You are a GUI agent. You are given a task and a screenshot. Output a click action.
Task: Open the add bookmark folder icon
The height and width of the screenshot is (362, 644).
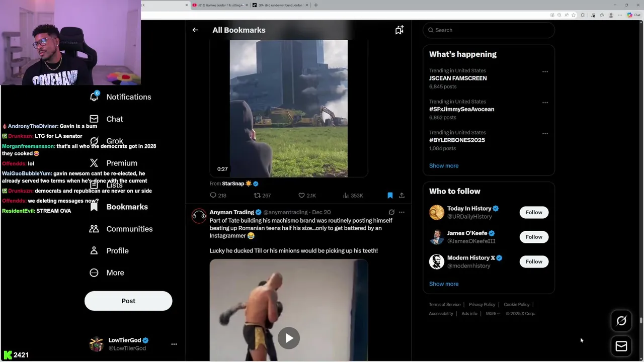click(399, 30)
